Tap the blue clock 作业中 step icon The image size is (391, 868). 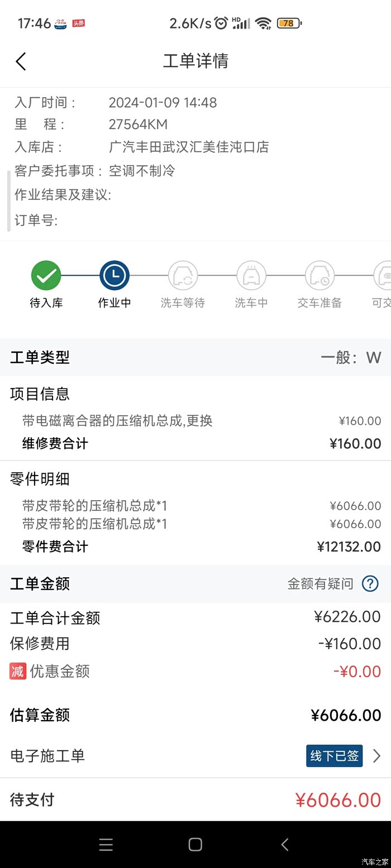coord(115,275)
